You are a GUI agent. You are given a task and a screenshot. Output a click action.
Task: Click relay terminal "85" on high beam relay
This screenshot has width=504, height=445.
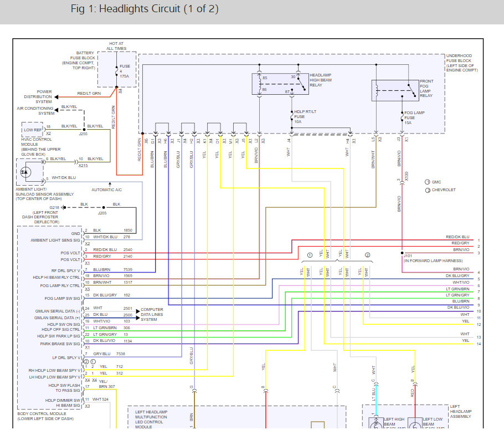coord(265,78)
